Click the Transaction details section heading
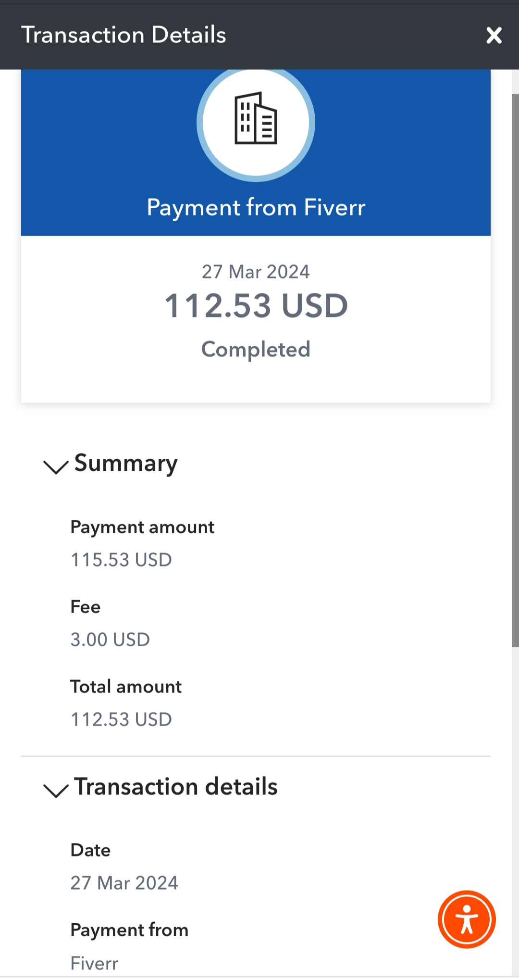 176,787
